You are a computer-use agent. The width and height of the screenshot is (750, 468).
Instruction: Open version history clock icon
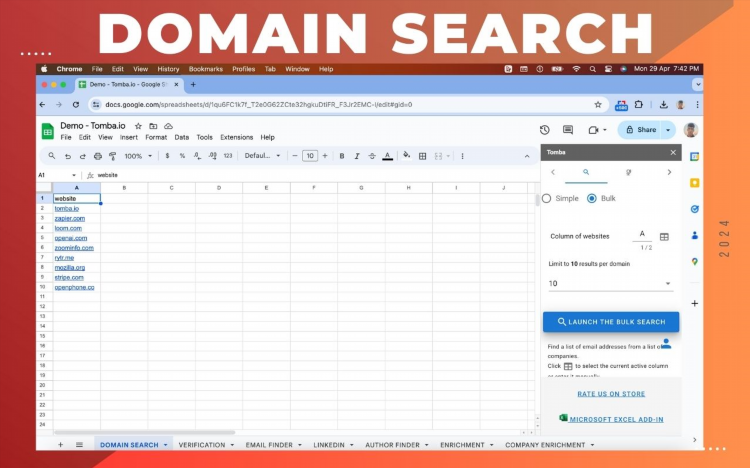tap(544, 130)
